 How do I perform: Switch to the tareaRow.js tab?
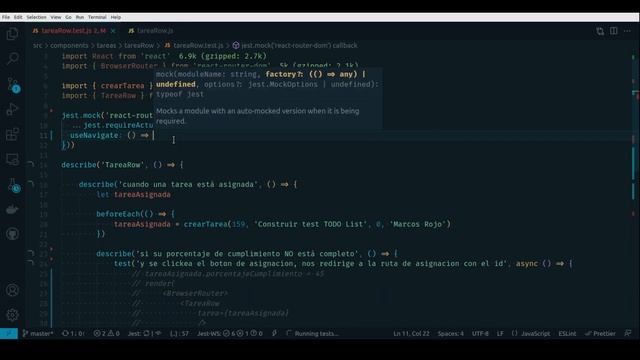coord(151,31)
